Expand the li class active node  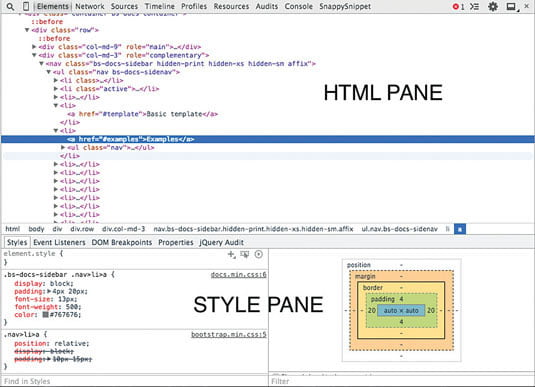click(56, 89)
